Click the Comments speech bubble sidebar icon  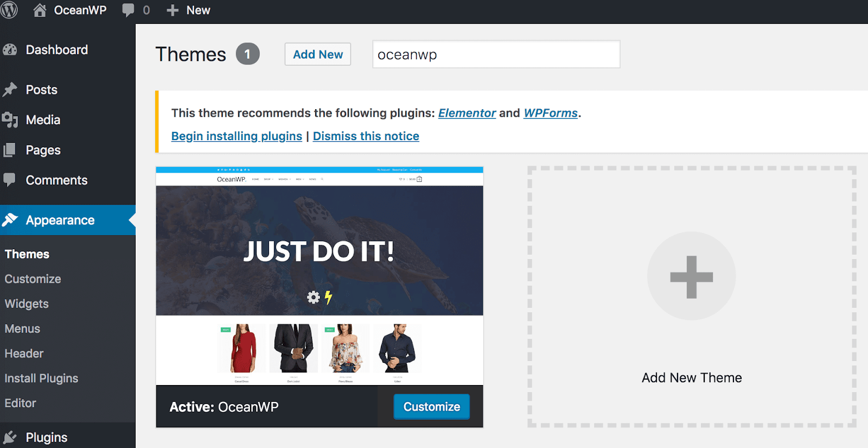point(10,179)
